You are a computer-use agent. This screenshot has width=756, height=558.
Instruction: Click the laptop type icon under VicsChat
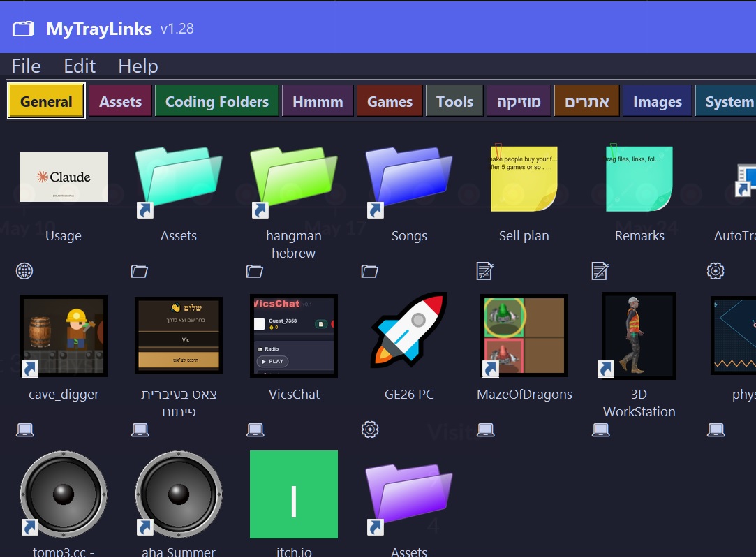[x=255, y=429]
